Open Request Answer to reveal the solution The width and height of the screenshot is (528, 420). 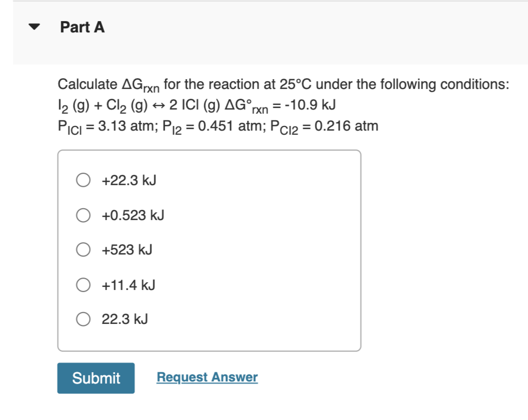coord(207,377)
